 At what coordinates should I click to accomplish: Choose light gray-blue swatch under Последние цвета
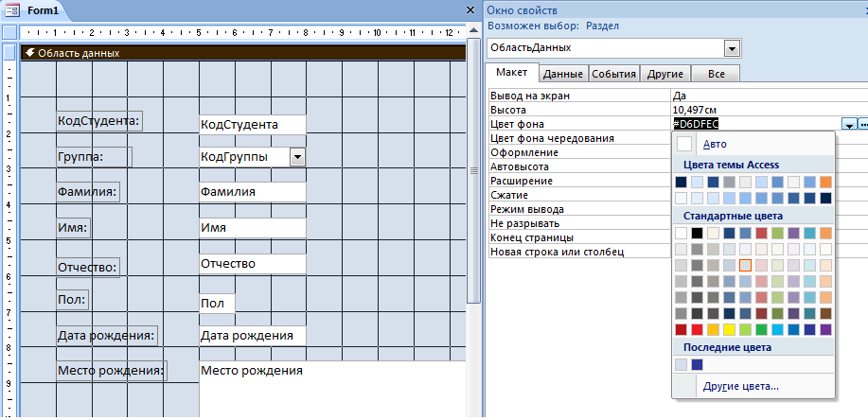pos(681,364)
